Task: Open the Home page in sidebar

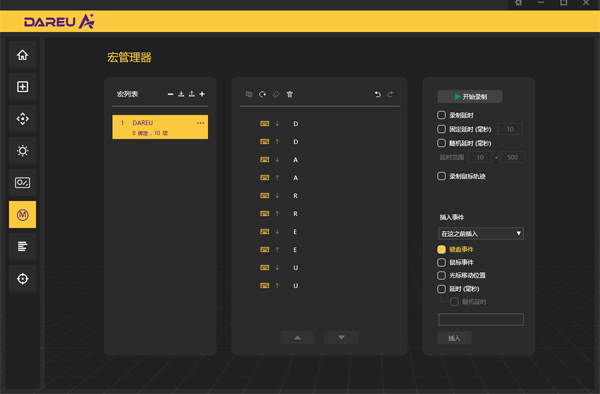Action: click(x=23, y=55)
